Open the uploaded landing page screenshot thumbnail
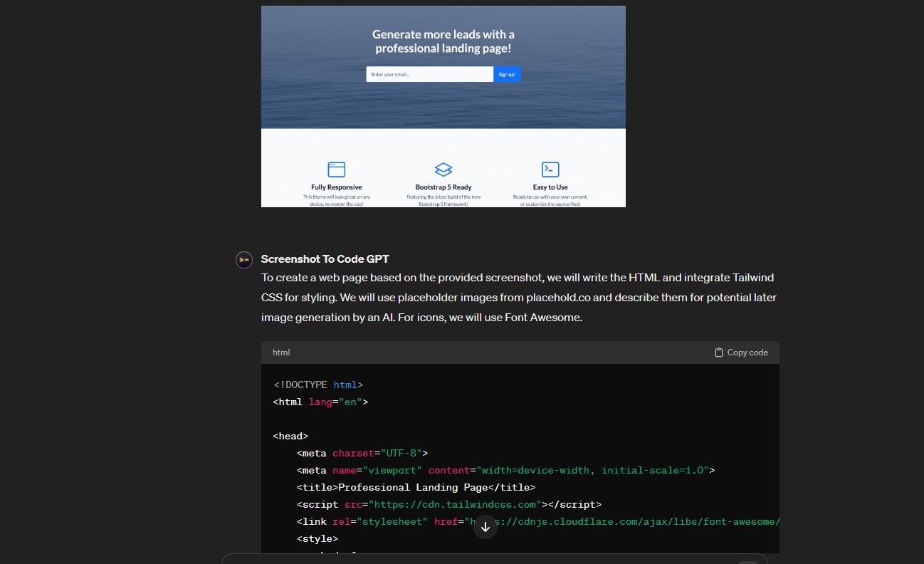The image size is (924, 564). (x=443, y=106)
